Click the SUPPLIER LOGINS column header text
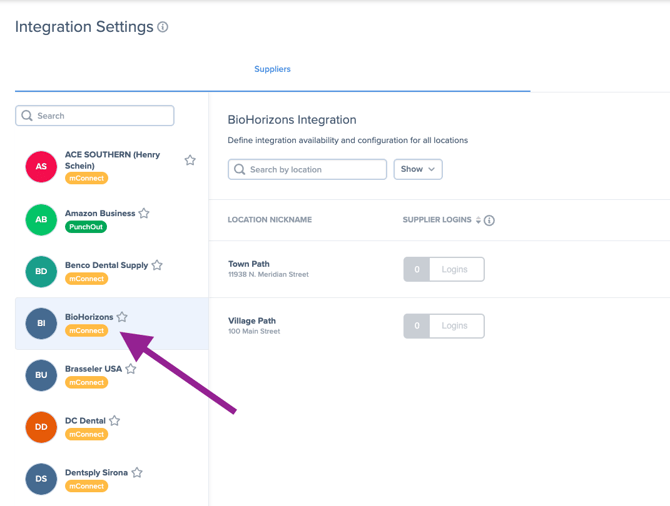Image resolution: width=670 pixels, height=506 pixels. coord(437,220)
